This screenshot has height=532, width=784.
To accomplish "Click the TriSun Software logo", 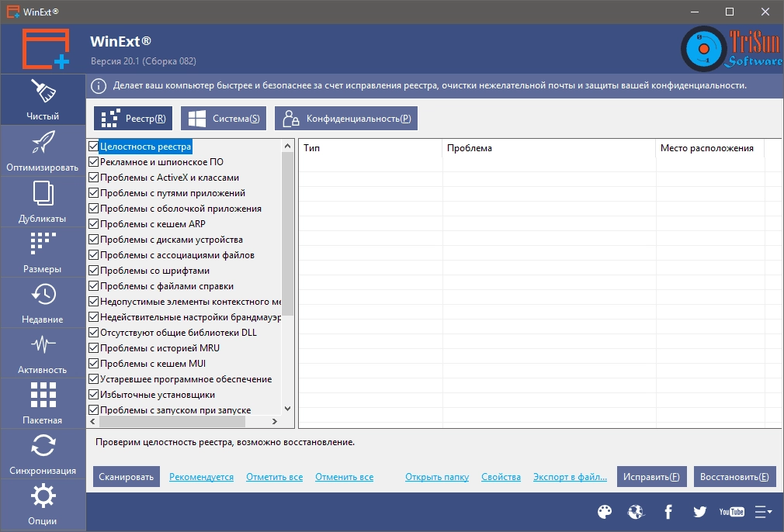I will 731,49.
